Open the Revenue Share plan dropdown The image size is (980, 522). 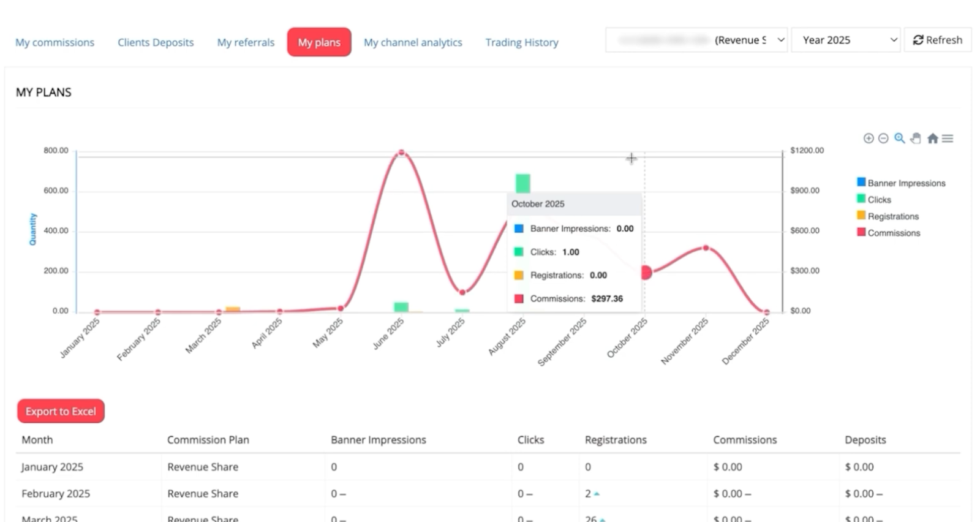coord(696,40)
